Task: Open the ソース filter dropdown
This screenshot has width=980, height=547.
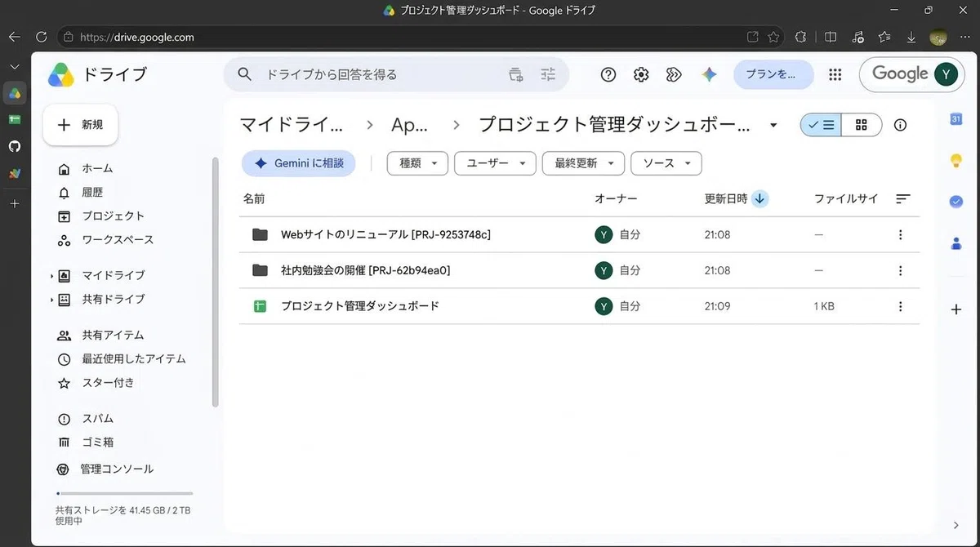Action: (666, 163)
